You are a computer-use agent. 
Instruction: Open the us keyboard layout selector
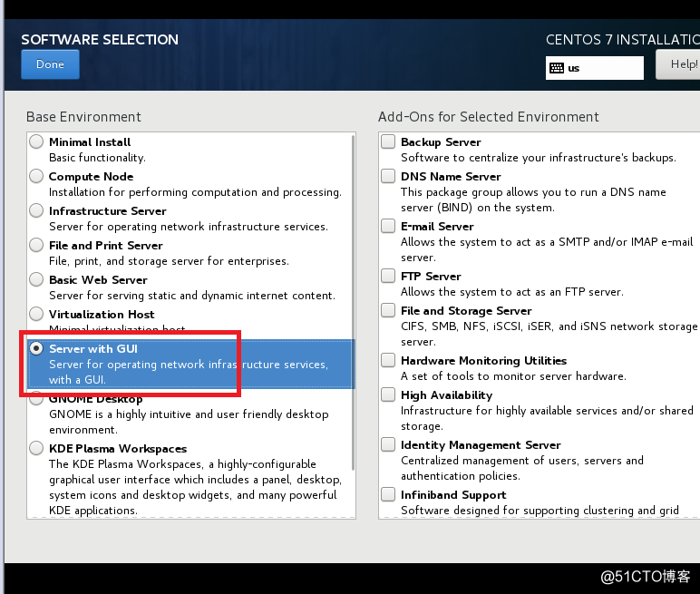pos(594,68)
